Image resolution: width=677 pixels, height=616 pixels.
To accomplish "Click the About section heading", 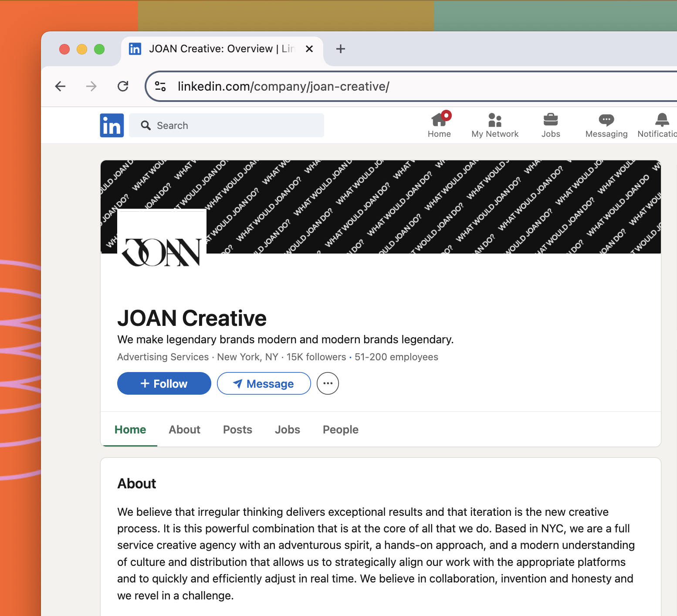I will [x=137, y=484].
